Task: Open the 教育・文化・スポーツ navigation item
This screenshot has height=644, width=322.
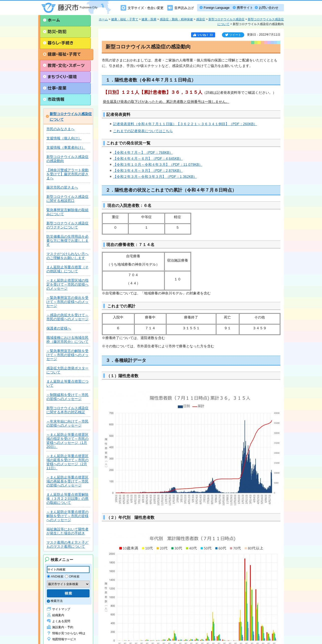Action: point(65,66)
